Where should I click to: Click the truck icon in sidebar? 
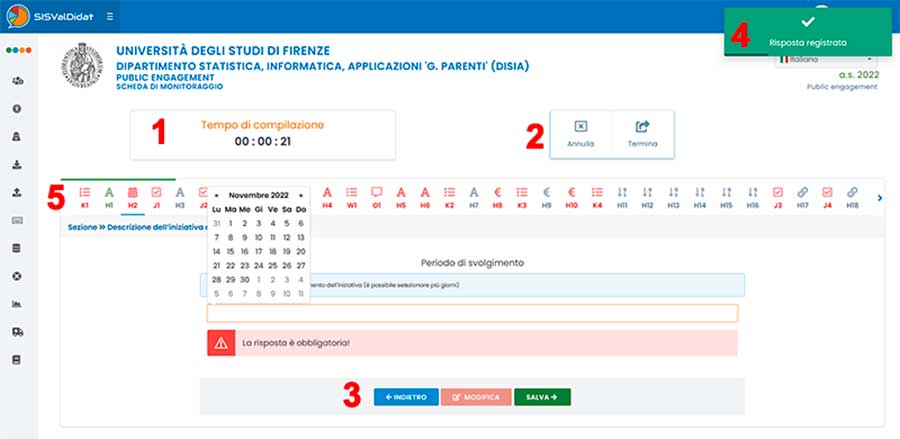pos(17,331)
